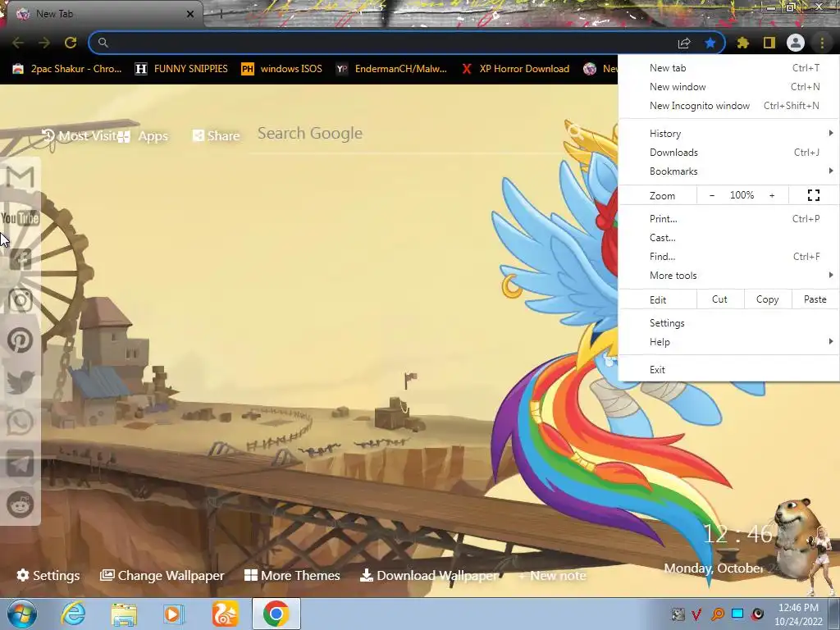This screenshot has height=630, width=840.
Task: Open File Explorer from taskbar
Action: pos(124,614)
